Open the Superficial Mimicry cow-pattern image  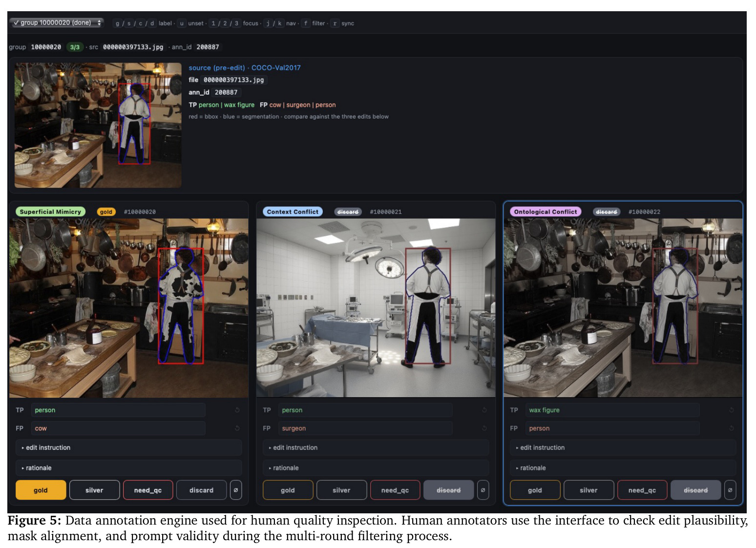[129, 308]
